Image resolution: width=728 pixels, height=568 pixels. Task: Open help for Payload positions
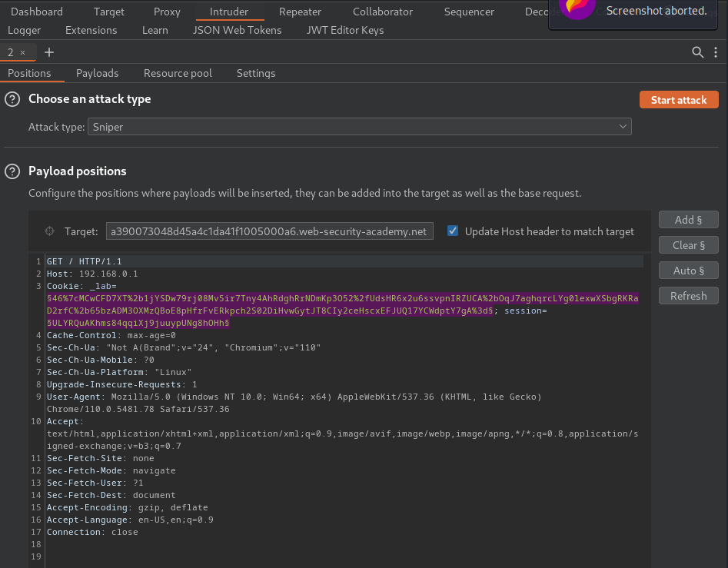pos(12,171)
